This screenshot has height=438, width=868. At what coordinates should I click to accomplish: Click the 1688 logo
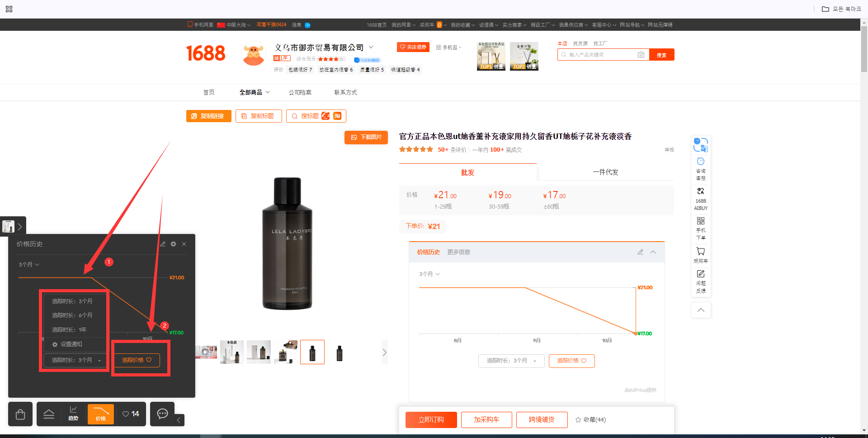[x=206, y=53]
